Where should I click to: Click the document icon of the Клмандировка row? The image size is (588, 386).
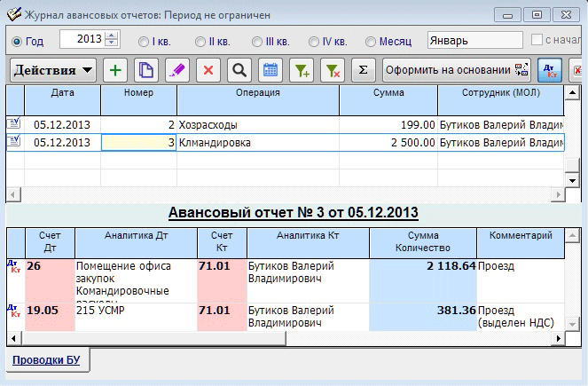(x=14, y=141)
